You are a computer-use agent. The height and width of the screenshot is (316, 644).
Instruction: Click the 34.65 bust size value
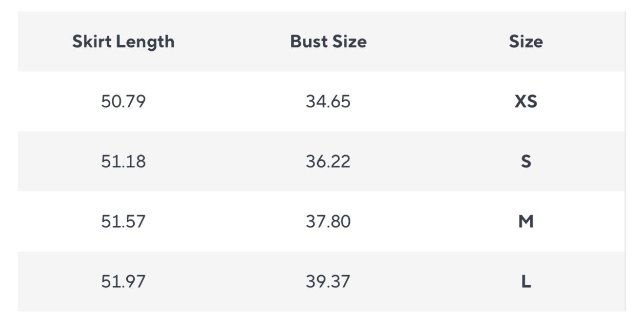pos(328,101)
